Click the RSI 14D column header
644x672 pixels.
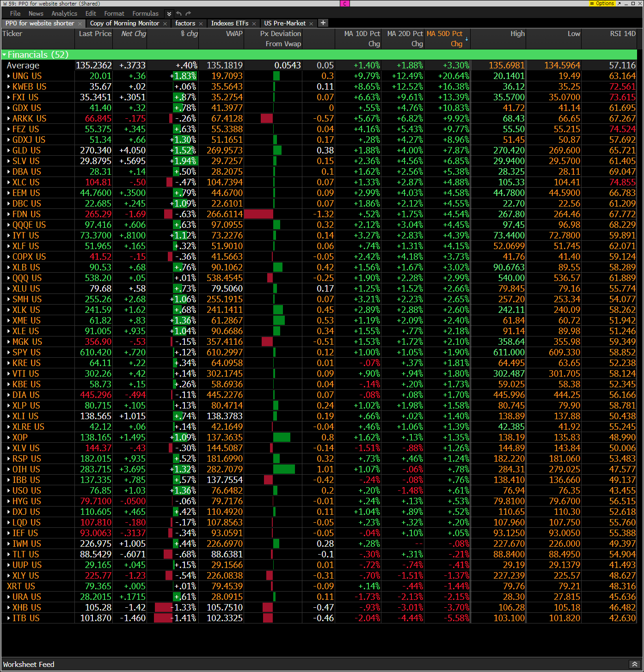pos(609,39)
